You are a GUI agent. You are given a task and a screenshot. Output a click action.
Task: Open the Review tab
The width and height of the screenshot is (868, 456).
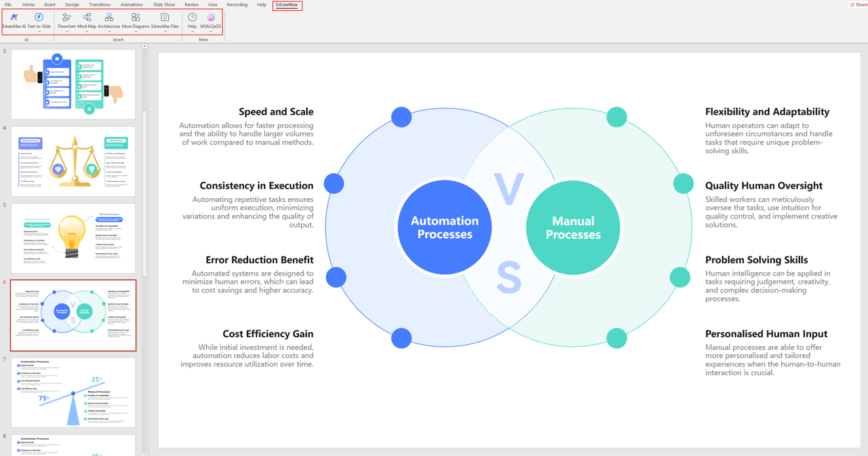pyautogui.click(x=192, y=5)
